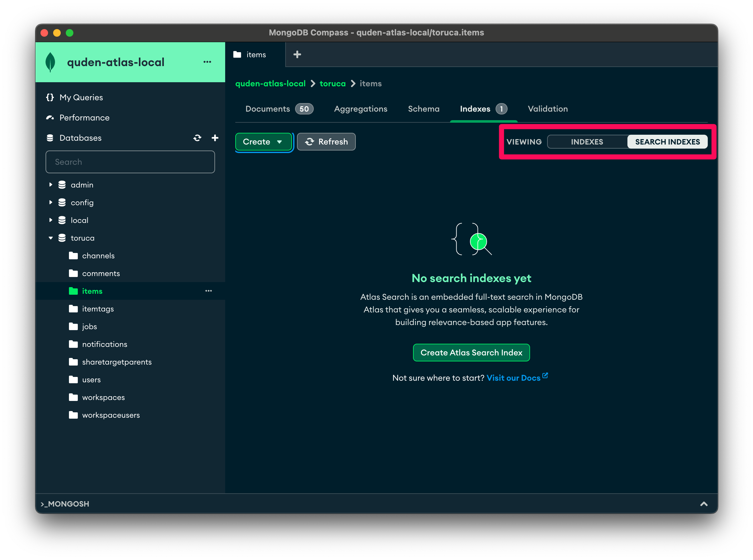The height and width of the screenshot is (560, 753).
Task: Click the database Search field
Action: coord(130,162)
